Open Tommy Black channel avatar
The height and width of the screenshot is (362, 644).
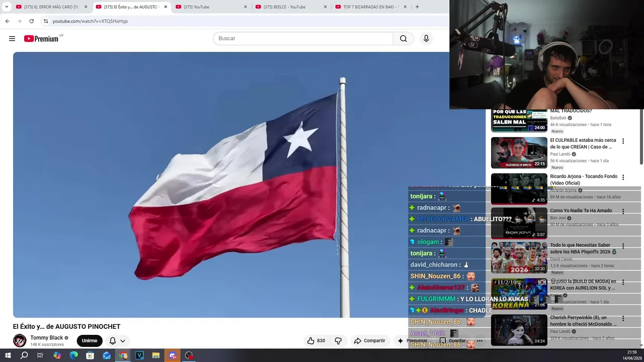(x=20, y=341)
